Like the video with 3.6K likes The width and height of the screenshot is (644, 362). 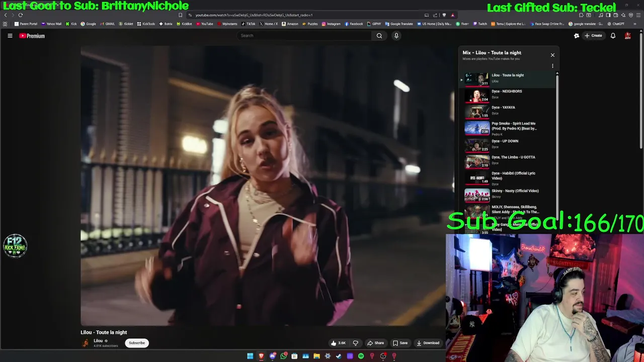tap(338, 343)
